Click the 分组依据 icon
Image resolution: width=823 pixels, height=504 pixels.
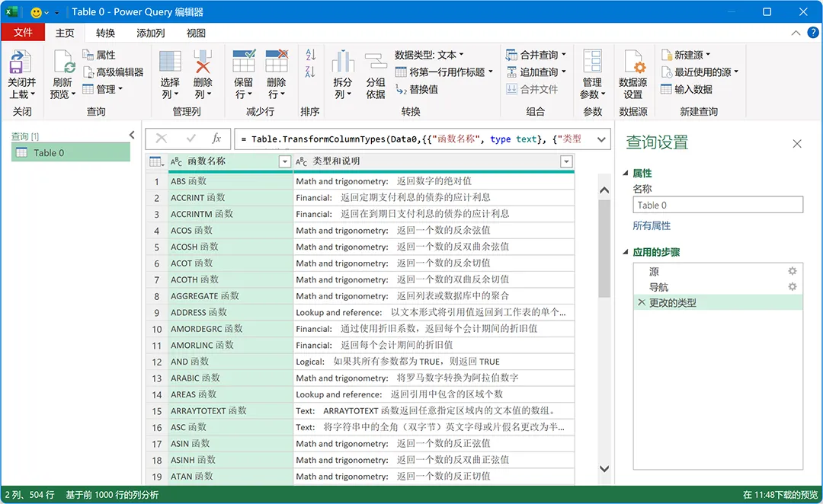coord(376,62)
